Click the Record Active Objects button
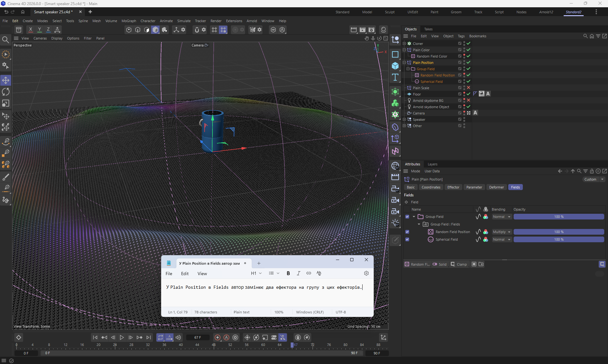This screenshot has height=364, width=608. 218,337
